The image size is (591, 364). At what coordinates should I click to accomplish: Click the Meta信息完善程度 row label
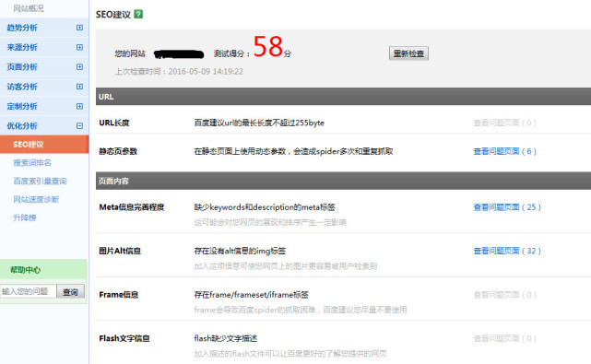(132, 206)
